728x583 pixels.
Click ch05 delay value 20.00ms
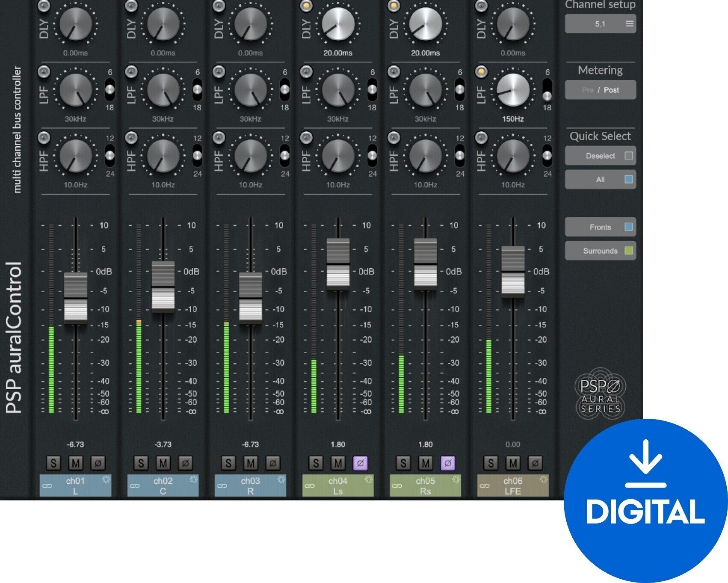click(425, 53)
